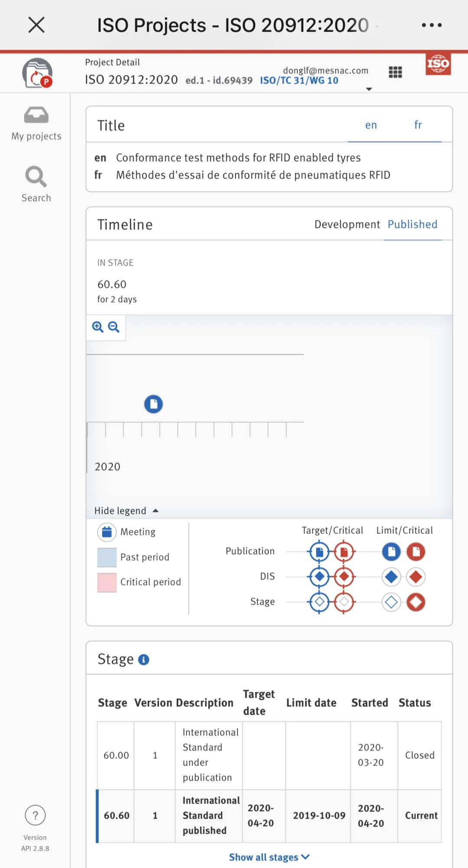Open the help question mark icon
The width and height of the screenshot is (468, 868).
pos(36,815)
